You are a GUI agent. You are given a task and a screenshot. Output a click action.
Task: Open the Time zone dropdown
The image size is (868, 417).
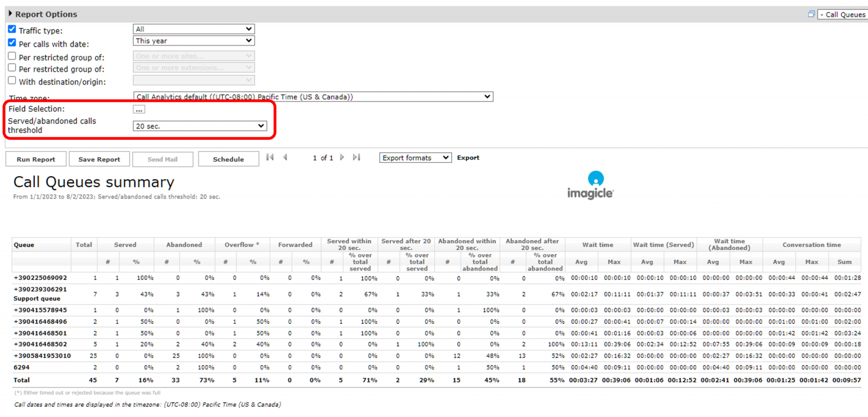point(313,97)
